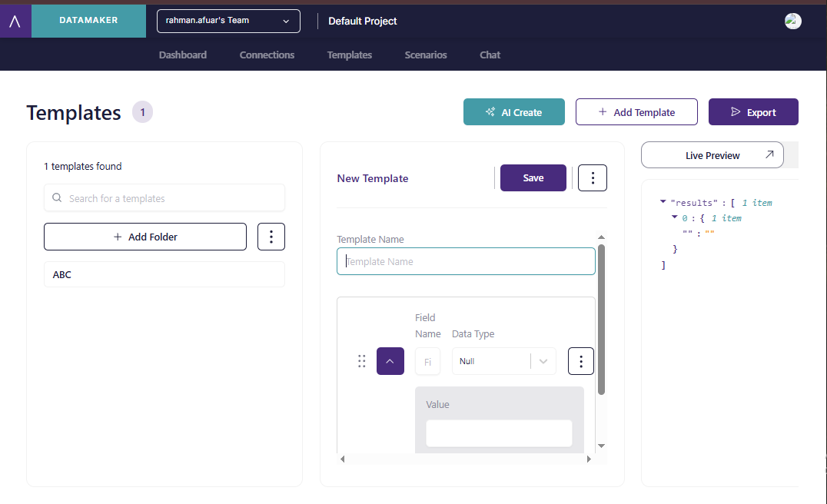Click the Live Preview button

[x=712, y=155]
